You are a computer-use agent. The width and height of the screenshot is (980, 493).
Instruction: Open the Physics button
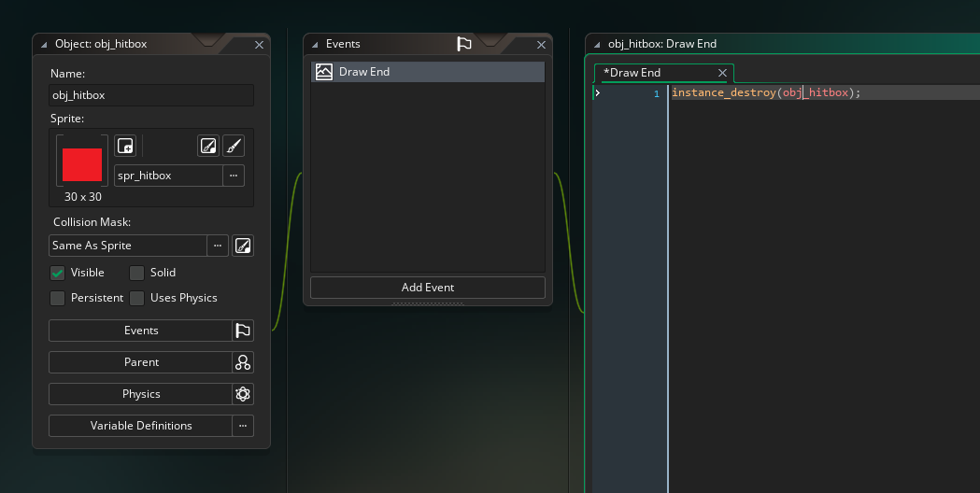click(141, 394)
